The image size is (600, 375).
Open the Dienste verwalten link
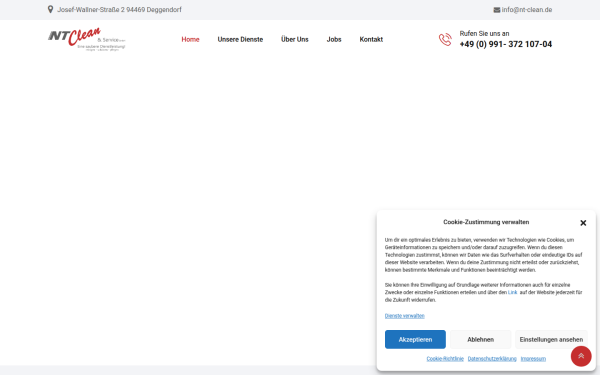click(404, 316)
